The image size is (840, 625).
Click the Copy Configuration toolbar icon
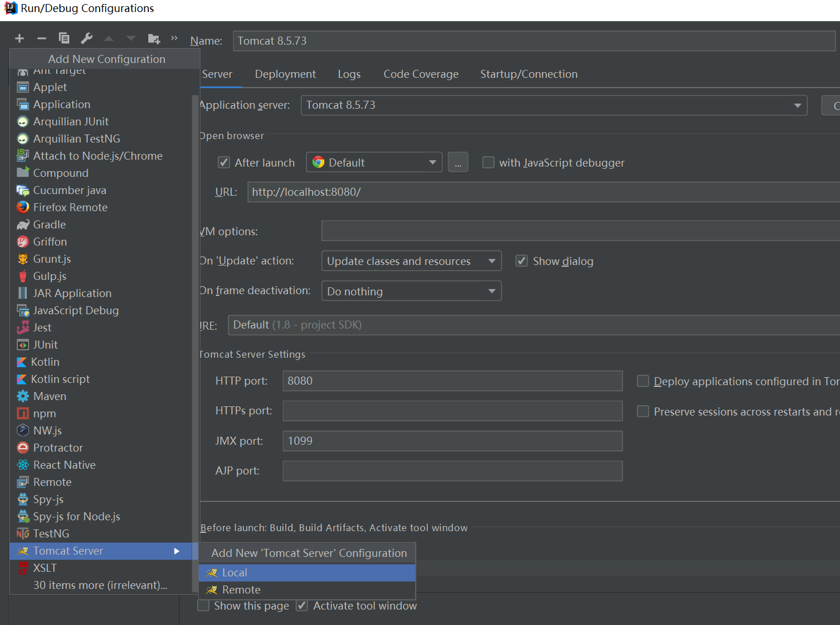64,38
